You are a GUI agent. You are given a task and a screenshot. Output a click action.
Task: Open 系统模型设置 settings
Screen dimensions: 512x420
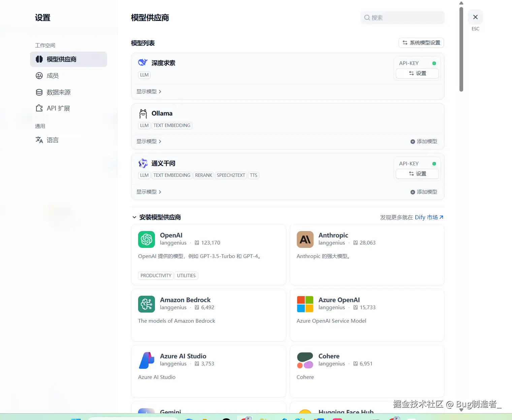pos(421,43)
